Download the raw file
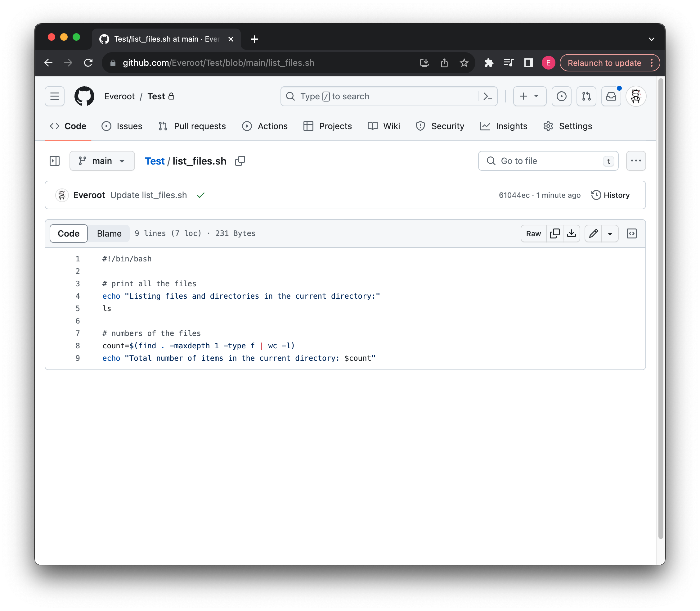 click(x=572, y=233)
